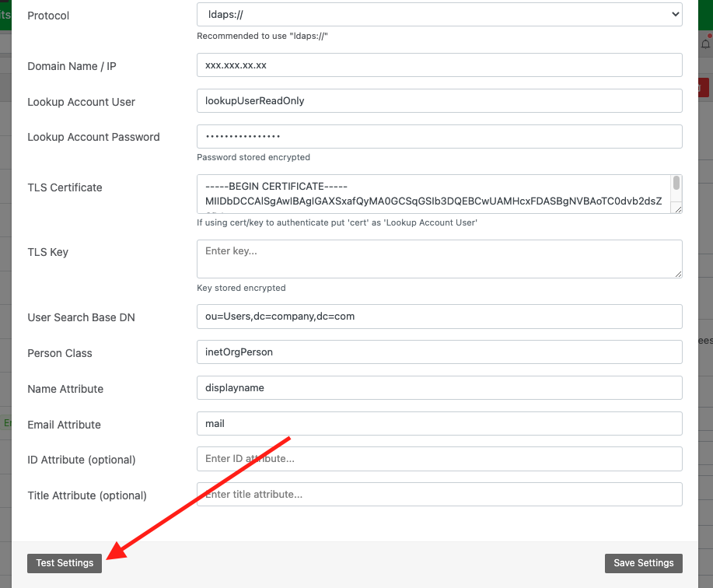
Task: Edit the Email Attribute field containing mail
Action: [438, 423]
